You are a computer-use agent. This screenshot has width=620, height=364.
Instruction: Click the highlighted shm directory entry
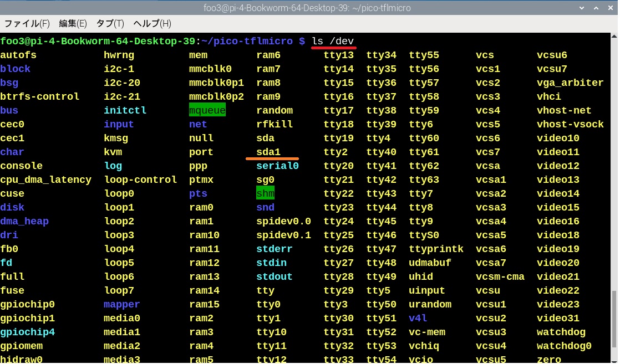tap(265, 193)
